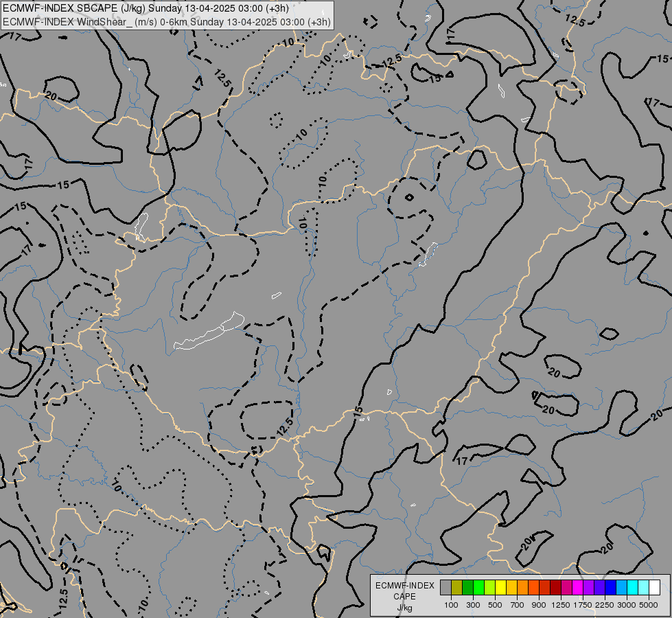Click the WindShear 0-6km title line
This screenshot has width=672, height=618.
[167, 22]
